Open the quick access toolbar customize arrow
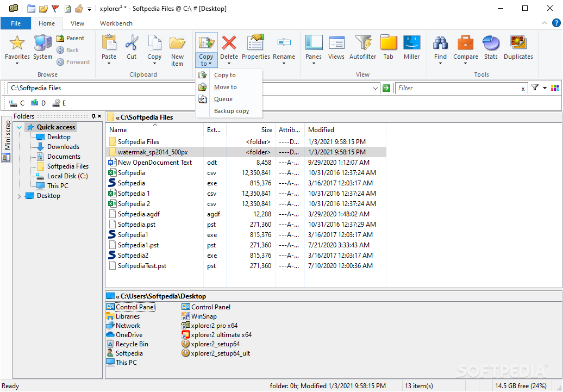Viewport: 563px width, 392px height. (x=90, y=9)
